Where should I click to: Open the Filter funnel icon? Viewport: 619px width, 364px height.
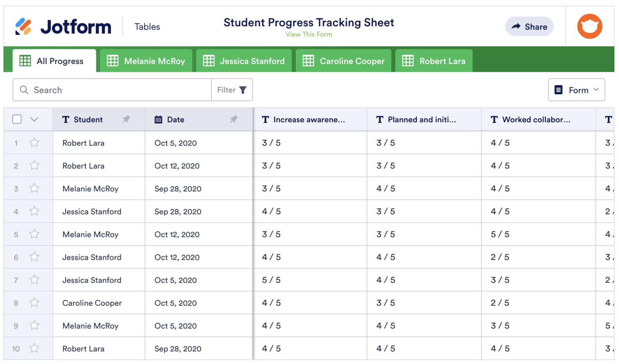(243, 90)
